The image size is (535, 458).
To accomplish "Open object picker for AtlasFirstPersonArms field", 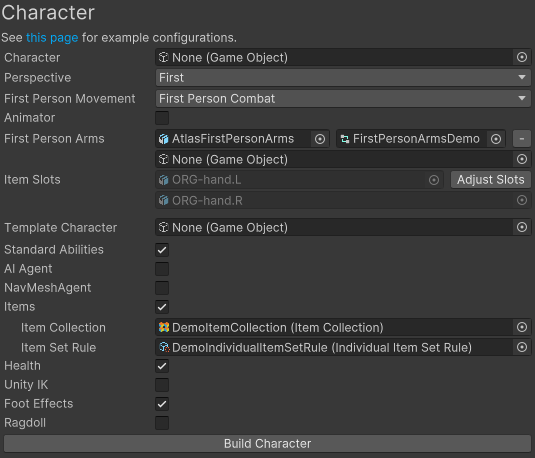I will 320,139.
